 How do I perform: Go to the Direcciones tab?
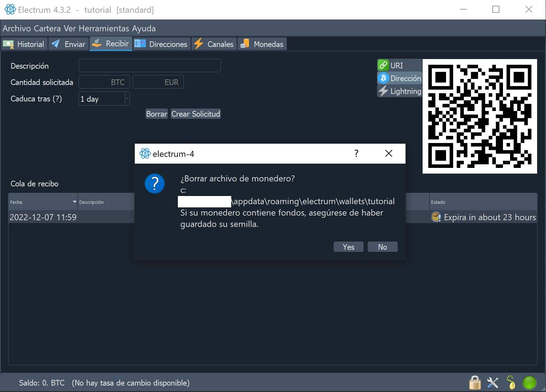[161, 44]
